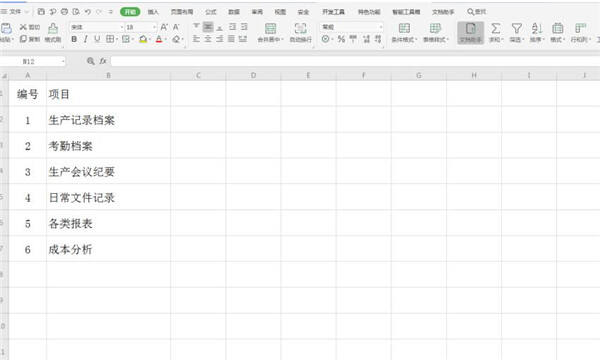Switch to the Data tab
Screen dimensions: 600x360
click(234, 12)
